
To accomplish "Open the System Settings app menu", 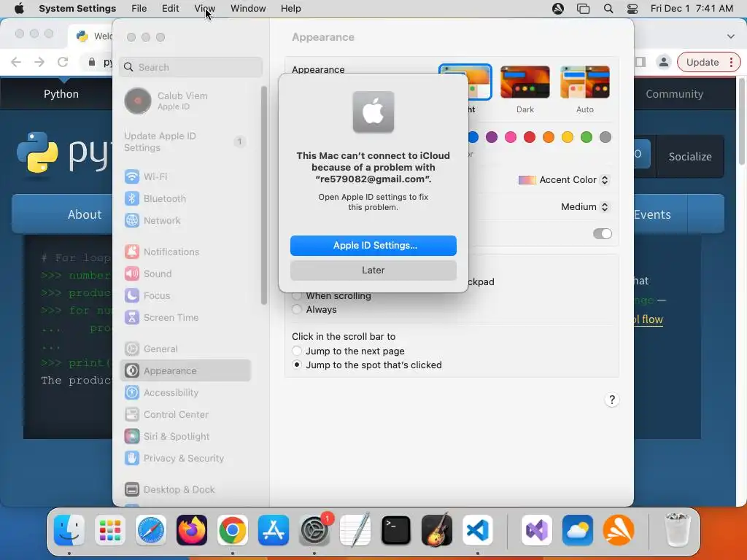I will 77,9.
